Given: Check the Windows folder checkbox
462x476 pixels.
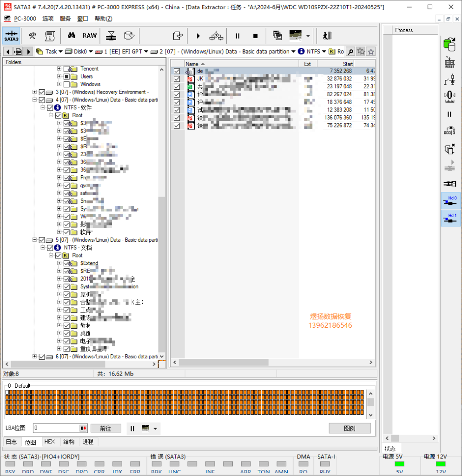Looking at the screenshot, I should pos(66,84).
